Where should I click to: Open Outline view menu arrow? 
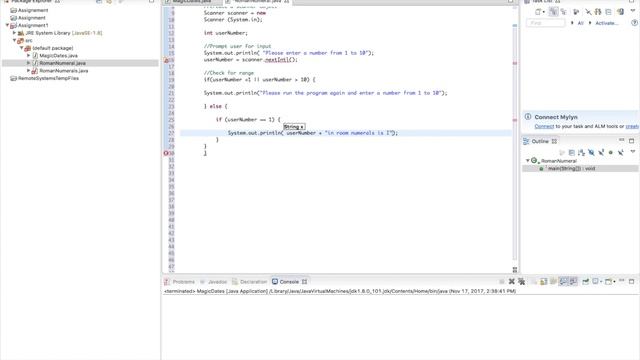click(x=633, y=152)
